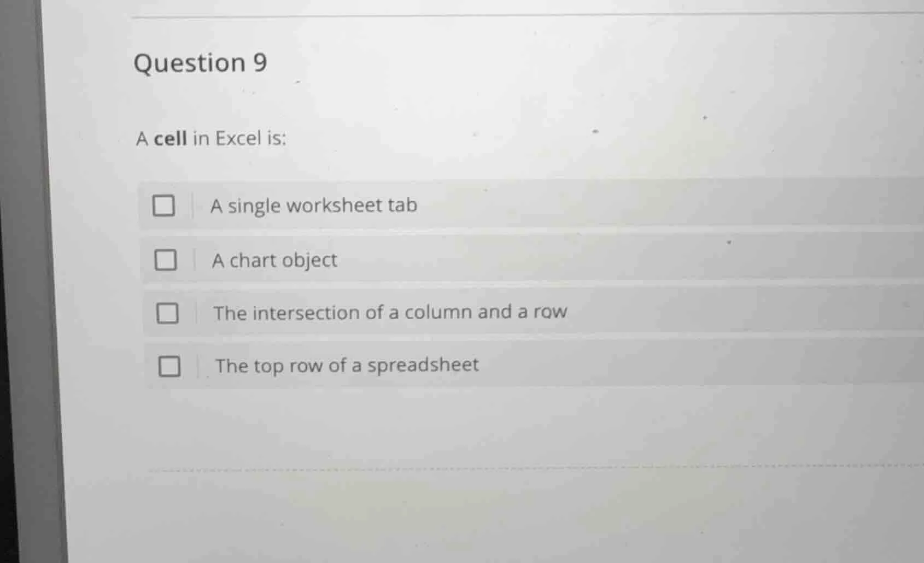924x563 pixels.
Task: Select 'The top row of a spreadsheet' option
Action: [346, 365]
